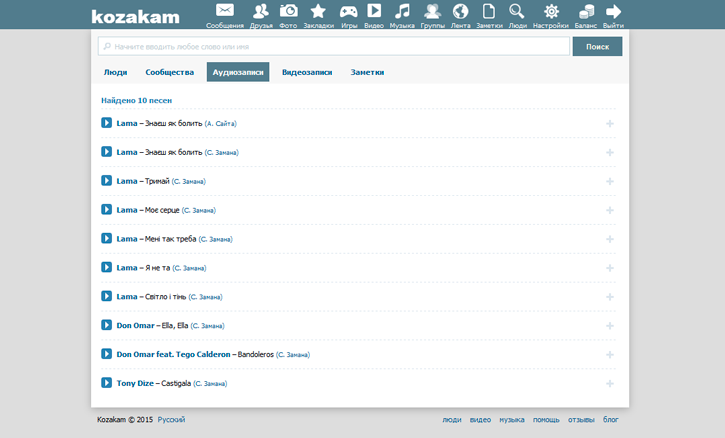This screenshot has width=725, height=438.
Task: Open the Друзья friends icon
Action: [261, 12]
